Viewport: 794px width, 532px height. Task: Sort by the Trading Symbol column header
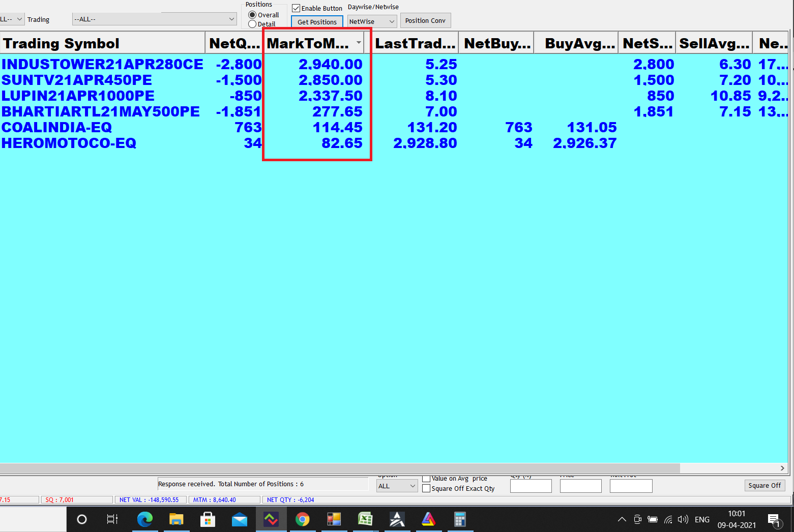tap(102, 43)
